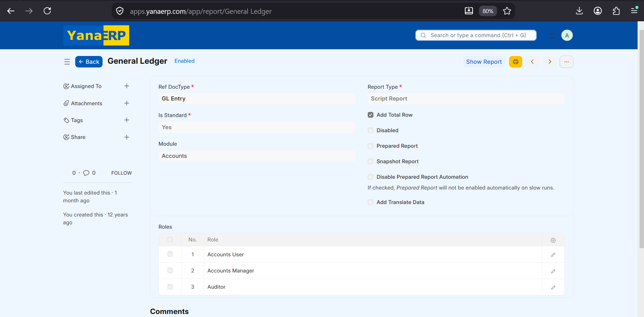
Task: Open the notifications bell icon
Action: [552, 35]
